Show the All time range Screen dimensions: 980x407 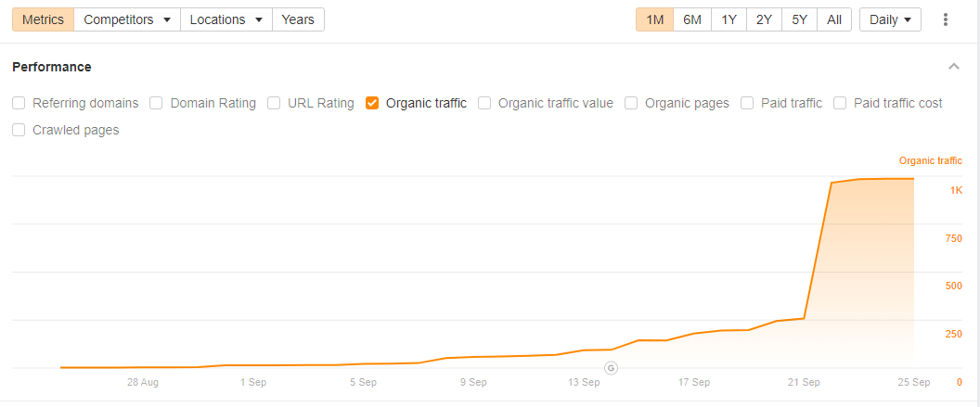coord(834,19)
